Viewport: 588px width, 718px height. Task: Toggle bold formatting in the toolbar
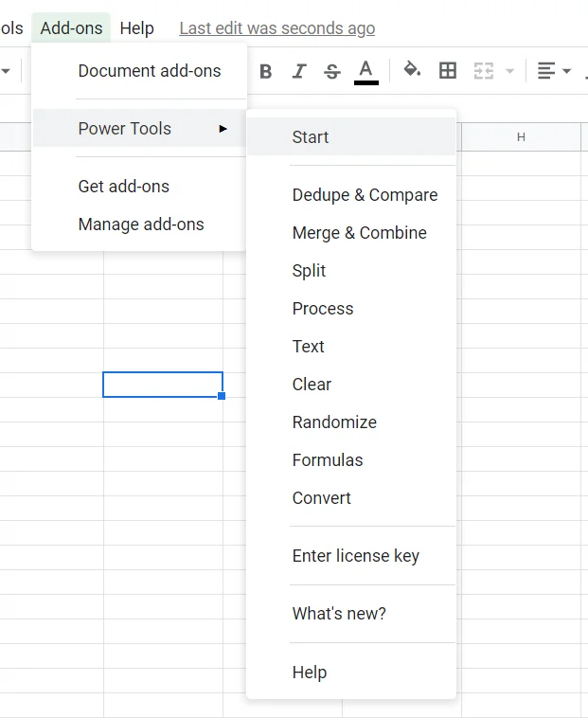266,71
